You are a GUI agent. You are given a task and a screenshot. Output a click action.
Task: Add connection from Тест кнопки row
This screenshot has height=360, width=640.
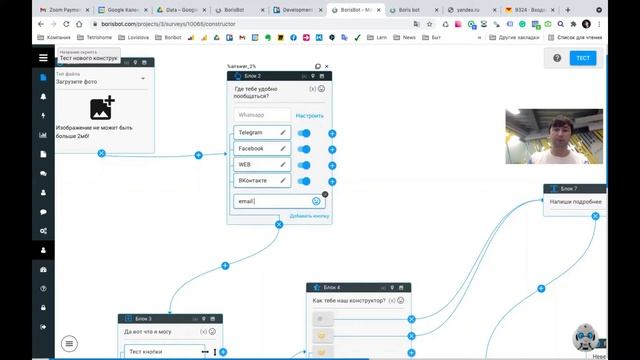click(223, 352)
